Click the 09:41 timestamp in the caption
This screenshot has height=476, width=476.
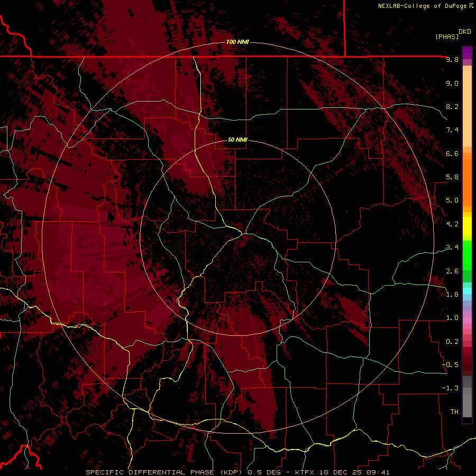tap(379, 472)
